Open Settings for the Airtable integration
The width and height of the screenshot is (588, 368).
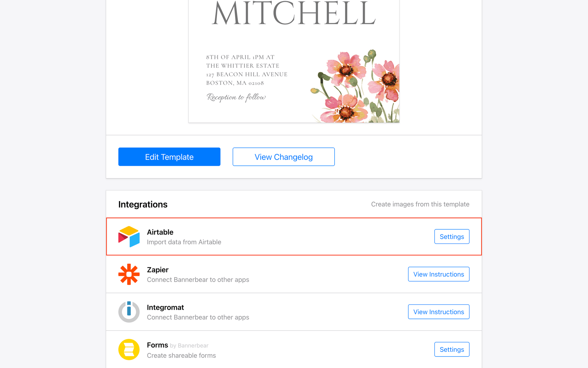click(x=452, y=237)
